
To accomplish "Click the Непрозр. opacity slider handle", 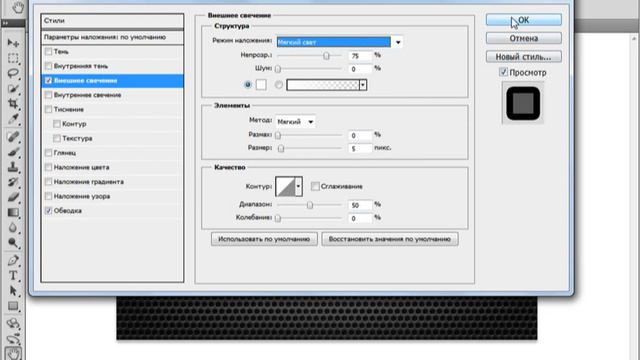I will (326, 56).
